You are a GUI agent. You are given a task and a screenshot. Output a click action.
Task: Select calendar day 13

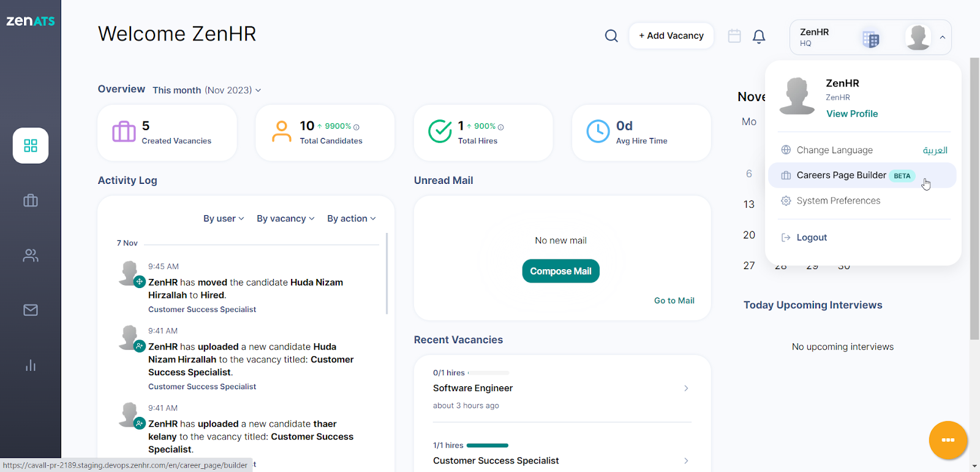click(x=749, y=204)
